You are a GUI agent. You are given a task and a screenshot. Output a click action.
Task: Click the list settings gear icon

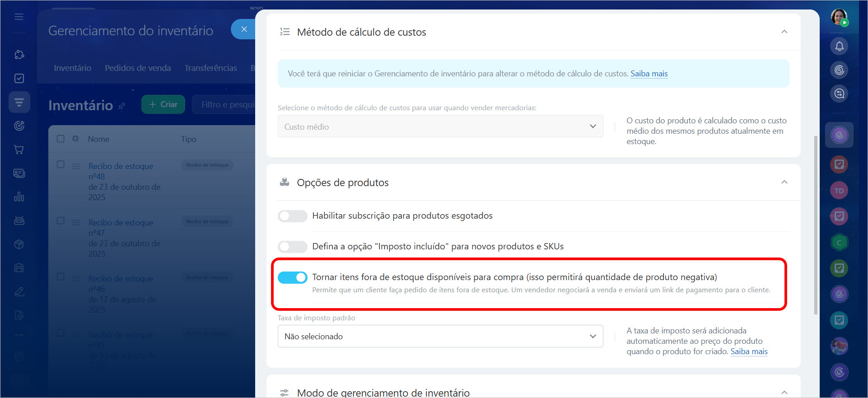pos(75,139)
